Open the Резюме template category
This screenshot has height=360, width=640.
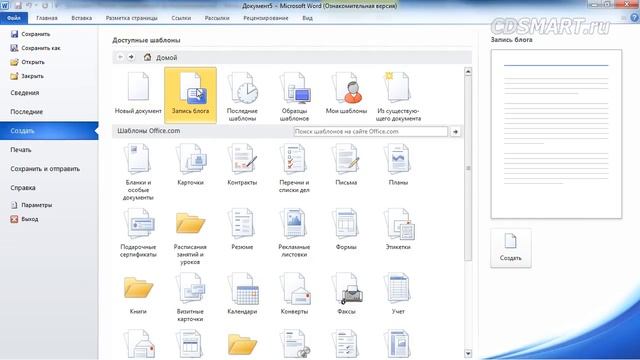coord(242,229)
